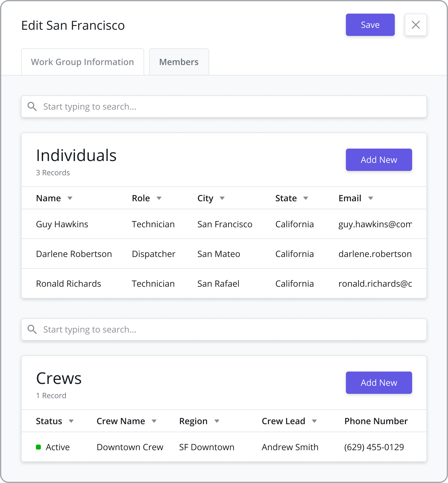Open the Region column sort arrow
Viewport: 448px width, 483px height.
tap(217, 421)
